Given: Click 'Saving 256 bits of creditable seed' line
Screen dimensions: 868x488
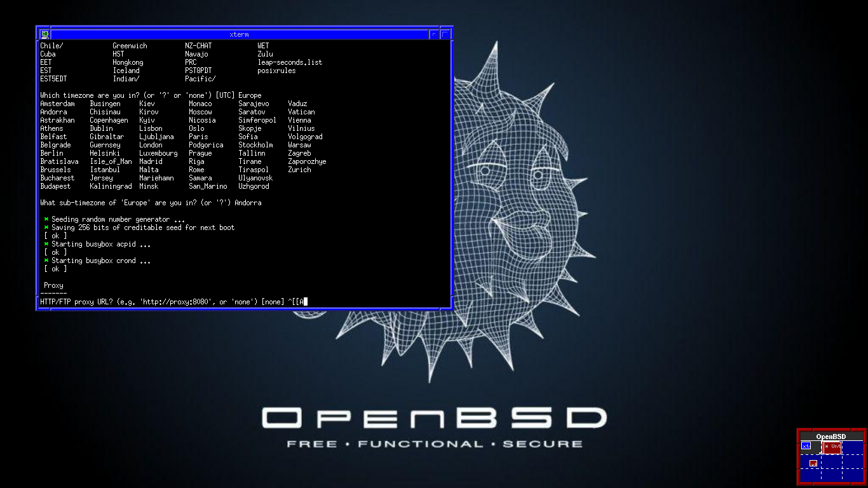Looking at the screenshot, I should click(139, 227).
